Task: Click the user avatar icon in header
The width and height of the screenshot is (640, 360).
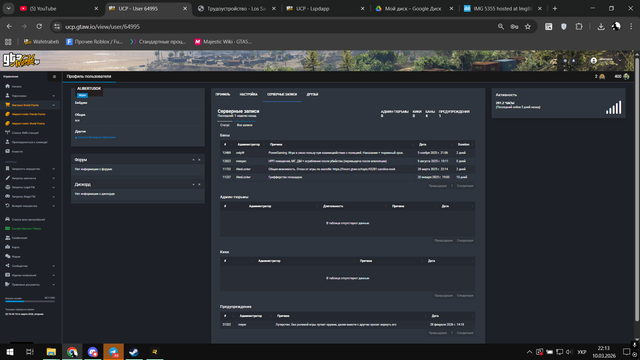Action: (593, 60)
